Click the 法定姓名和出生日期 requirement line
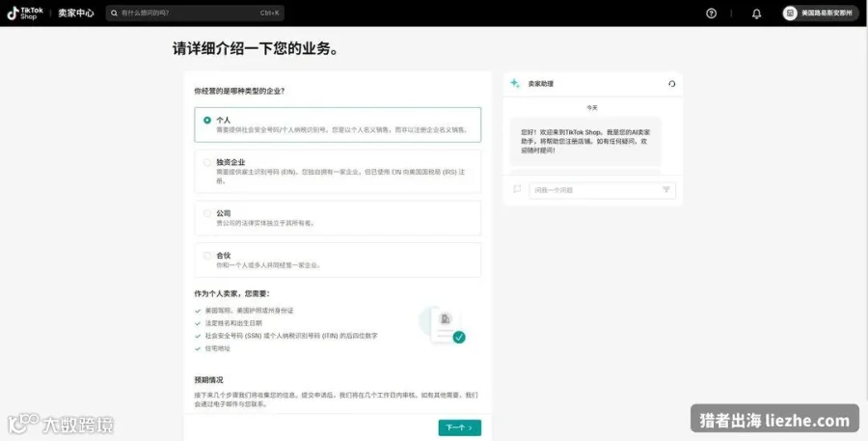The width and height of the screenshot is (868, 441). (233, 323)
